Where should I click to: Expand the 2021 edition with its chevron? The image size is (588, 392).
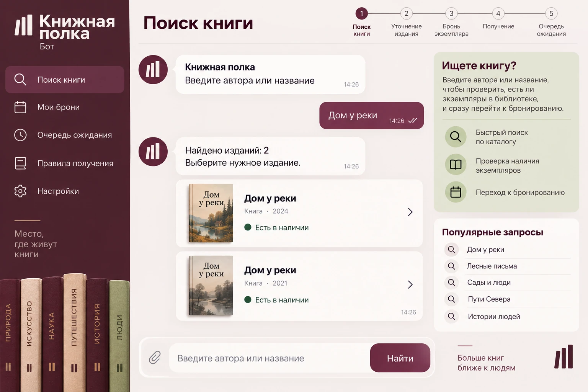pos(410,284)
